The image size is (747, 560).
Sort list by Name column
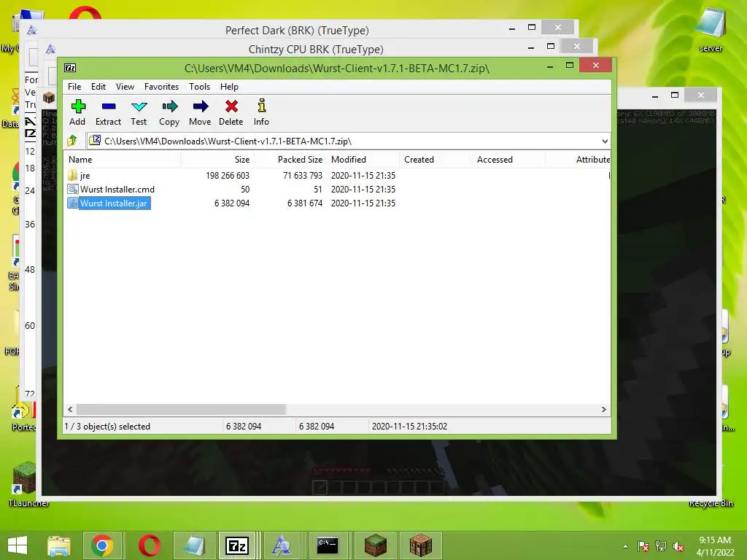pos(123,160)
